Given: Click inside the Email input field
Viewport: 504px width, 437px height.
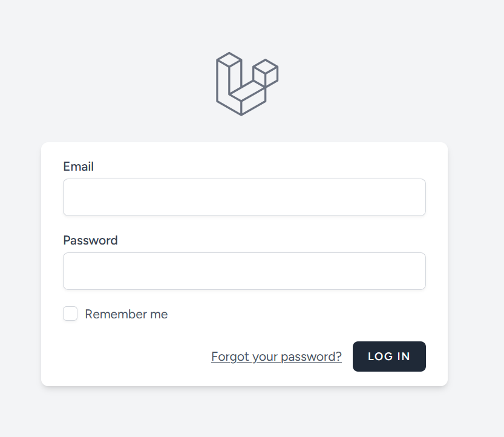Looking at the screenshot, I should click(x=244, y=197).
